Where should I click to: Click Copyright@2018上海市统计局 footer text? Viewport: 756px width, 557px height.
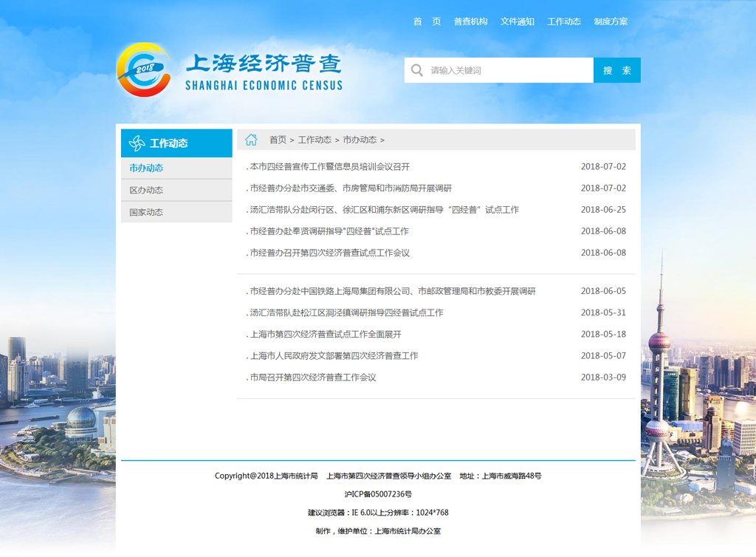266,476
